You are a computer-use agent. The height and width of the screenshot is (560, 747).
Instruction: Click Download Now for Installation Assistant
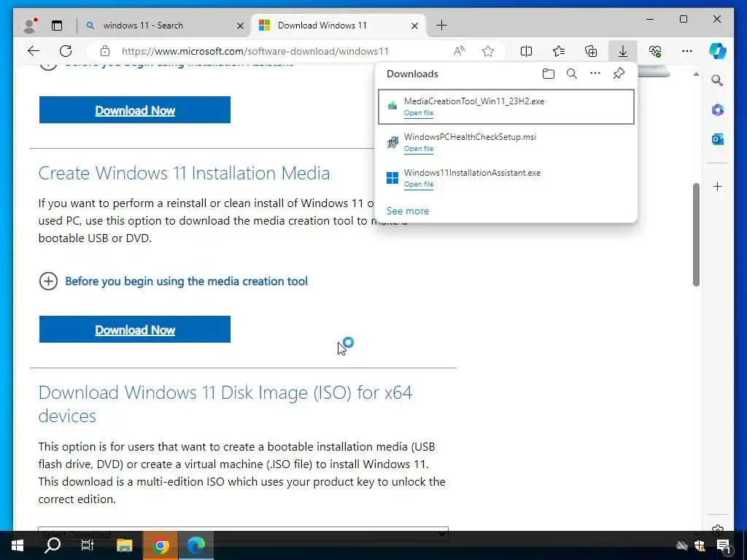[135, 110]
